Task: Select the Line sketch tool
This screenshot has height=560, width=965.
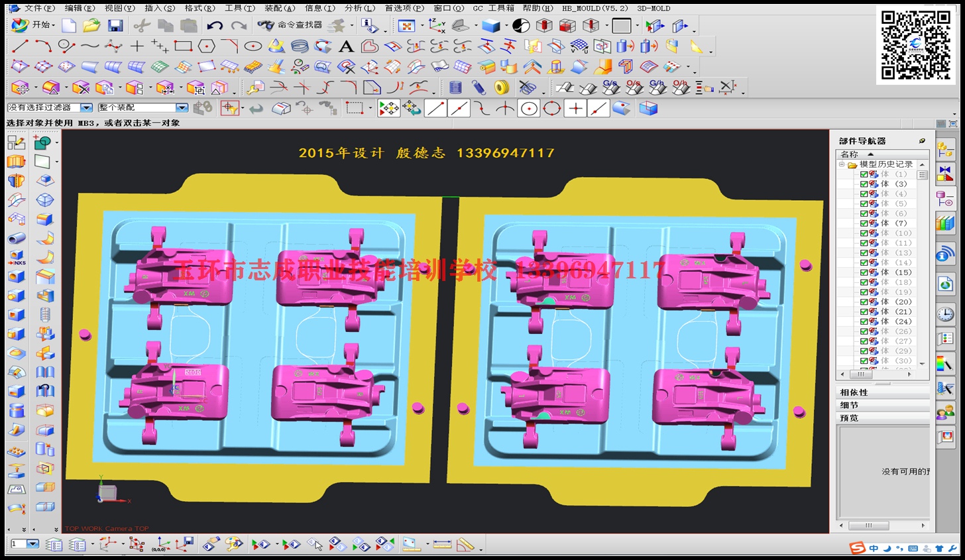Action: pos(20,46)
